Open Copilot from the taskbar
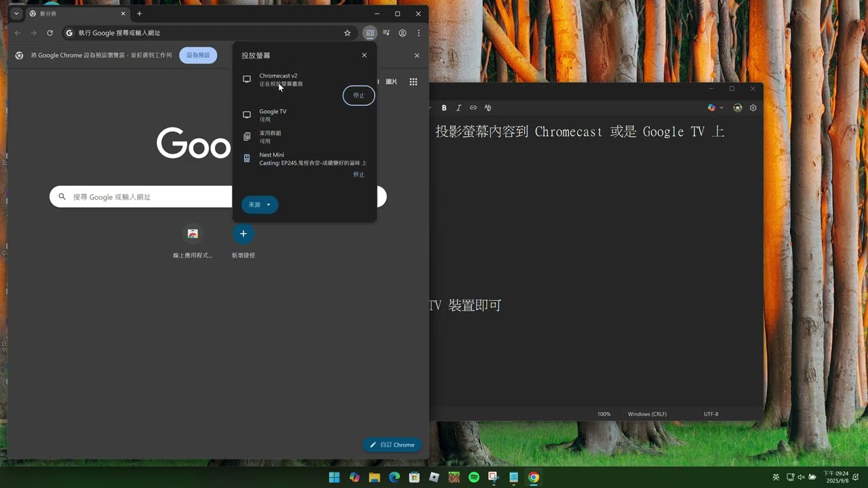 point(355,477)
